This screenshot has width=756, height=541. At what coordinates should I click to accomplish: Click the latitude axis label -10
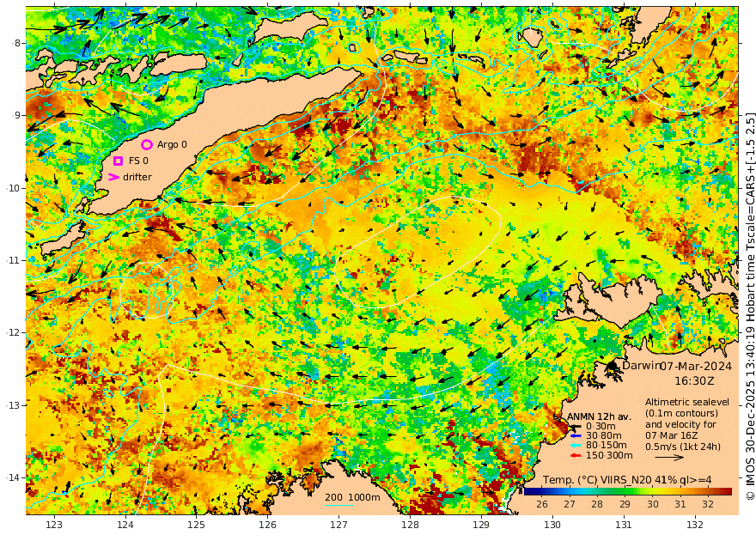(x=14, y=188)
